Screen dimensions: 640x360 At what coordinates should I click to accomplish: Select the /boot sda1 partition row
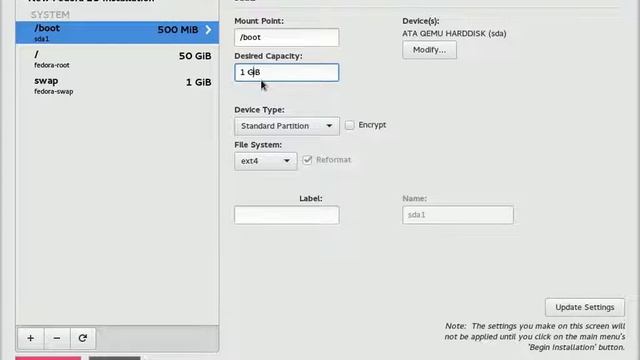117,33
